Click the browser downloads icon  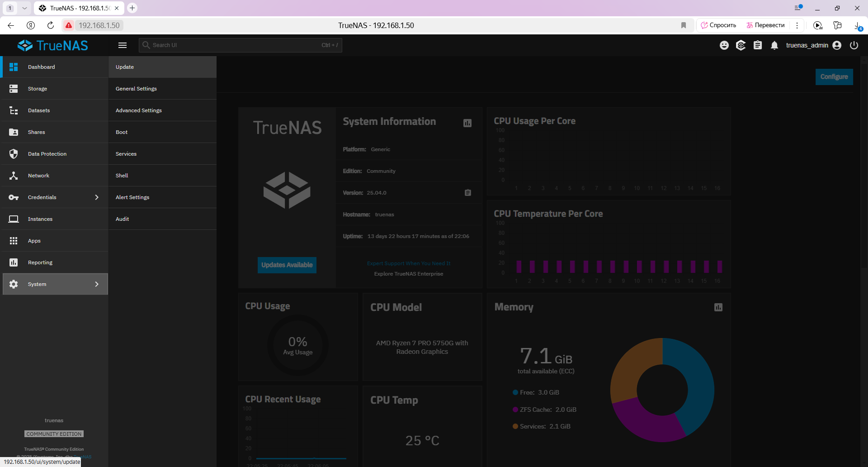pyautogui.click(x=858, y=26)
